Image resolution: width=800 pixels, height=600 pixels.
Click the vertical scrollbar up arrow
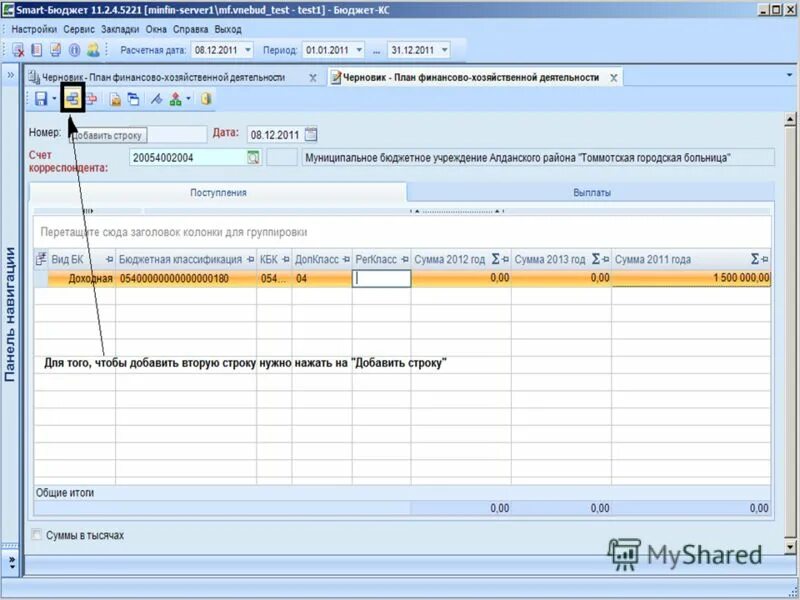(790, 119)
